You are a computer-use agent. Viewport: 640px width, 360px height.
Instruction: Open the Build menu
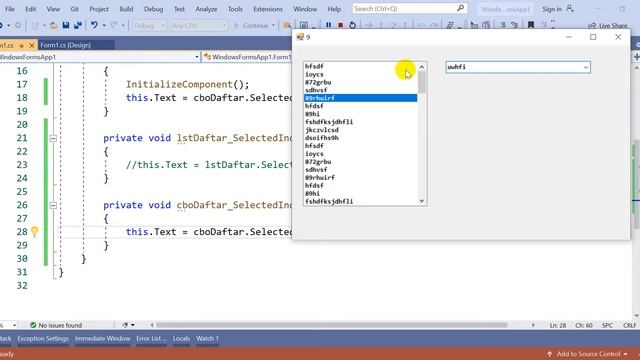pyautogui.click(x=126, y=9)
